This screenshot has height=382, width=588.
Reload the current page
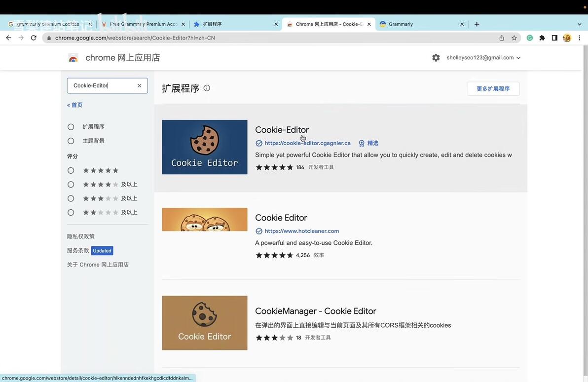click(34, 38)
